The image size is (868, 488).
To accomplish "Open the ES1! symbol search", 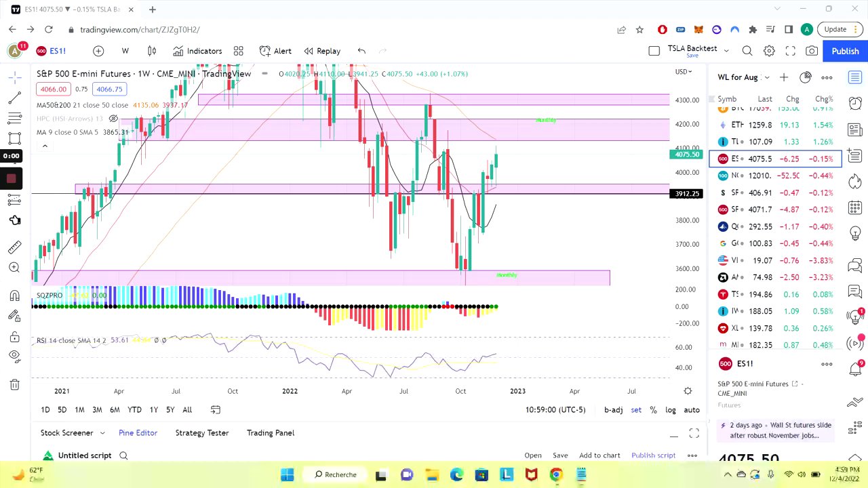I will pos(51,51).
